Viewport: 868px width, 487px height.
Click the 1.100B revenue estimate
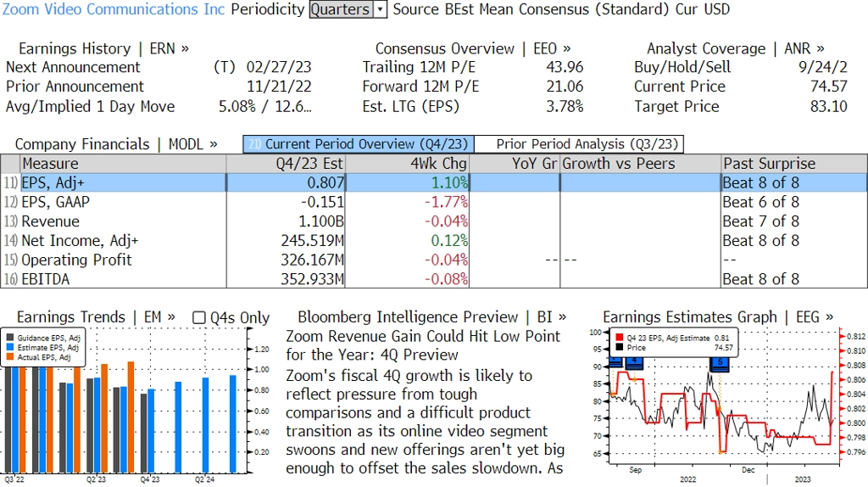point(321,221)
